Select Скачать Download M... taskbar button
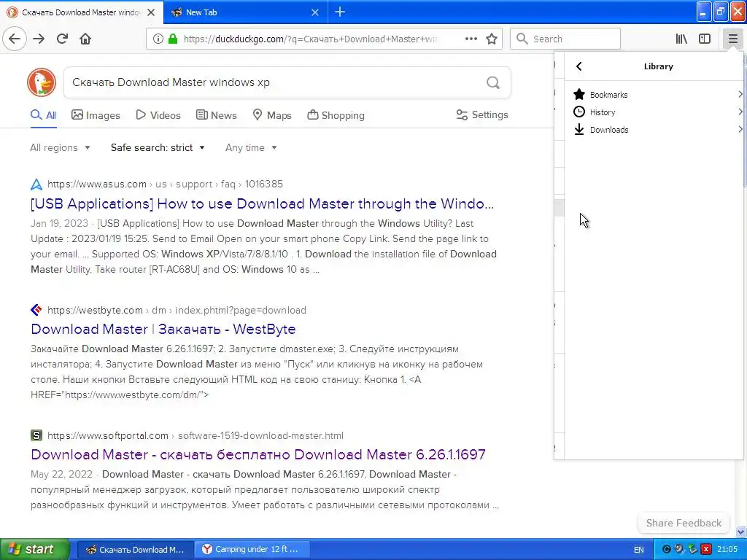747x560 pixels. (135, 550)
